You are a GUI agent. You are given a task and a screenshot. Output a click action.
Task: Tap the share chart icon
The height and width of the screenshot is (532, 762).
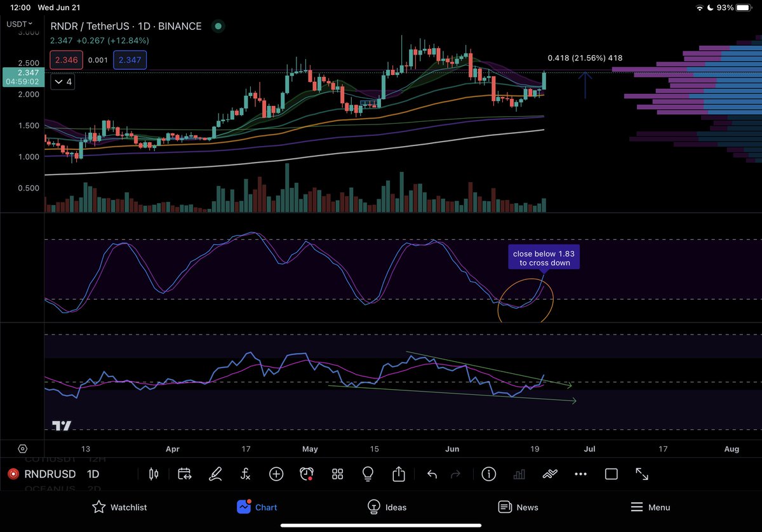click(x=398, y=474)
